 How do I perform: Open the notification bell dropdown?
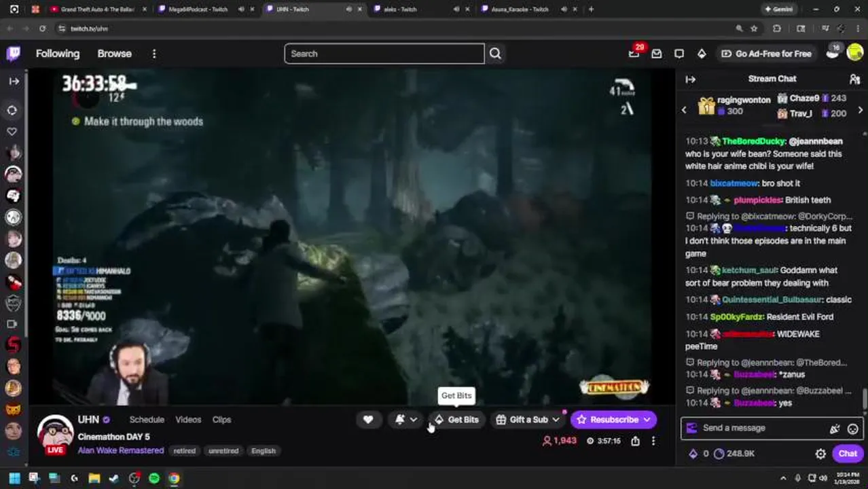coord(406,420)
